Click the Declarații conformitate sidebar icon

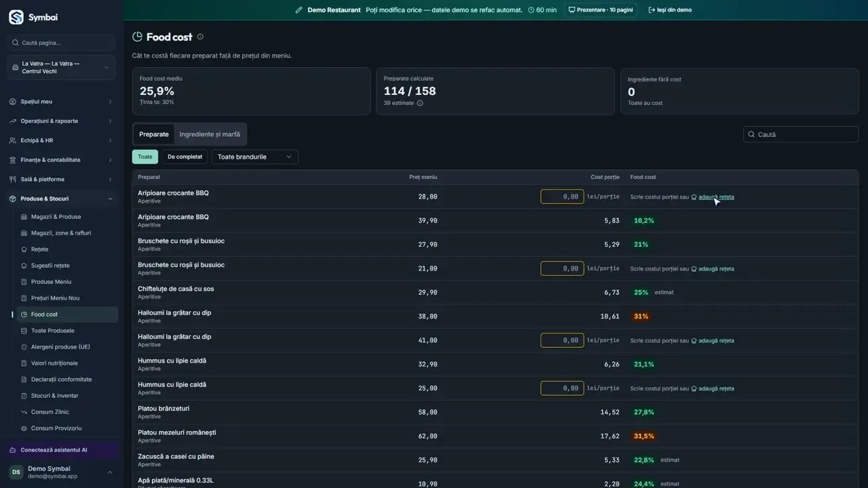point(24,380)
